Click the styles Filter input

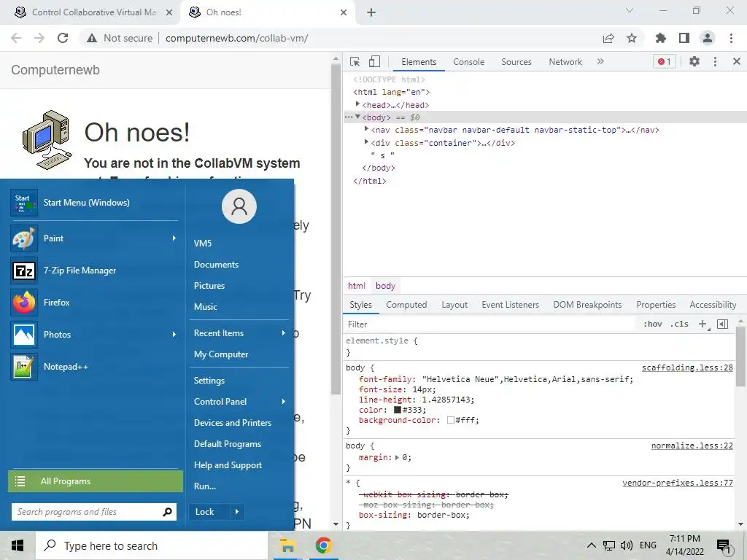(x=491, y=324)
